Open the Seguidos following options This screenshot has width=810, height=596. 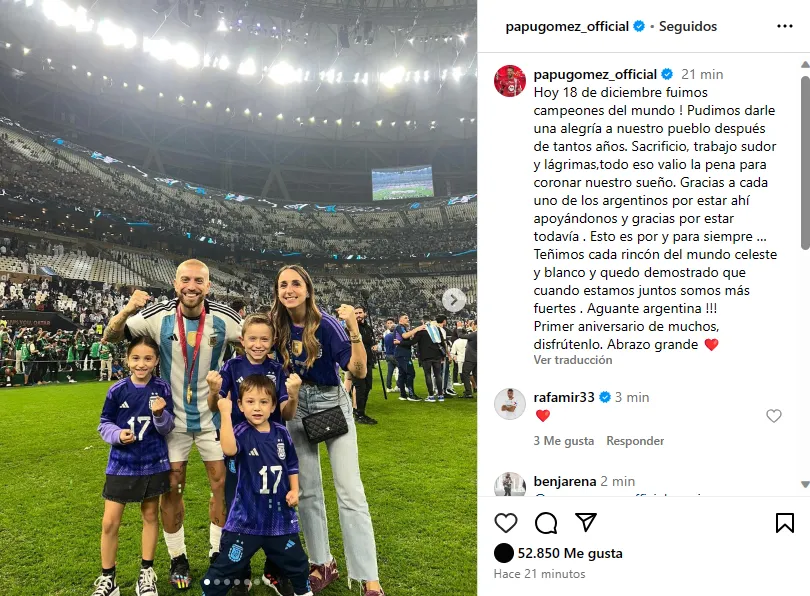[x=688, y=27]
